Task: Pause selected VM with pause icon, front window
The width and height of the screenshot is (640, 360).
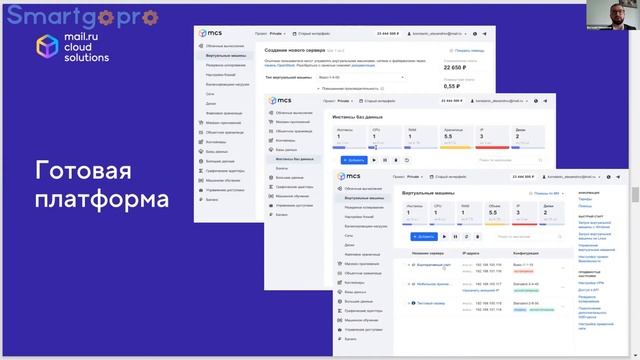Action: (456, 237)
